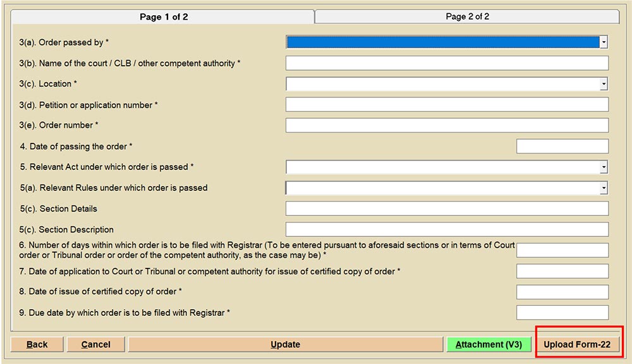Switch to the Page 2 of 2 tab

coord(467,16)
